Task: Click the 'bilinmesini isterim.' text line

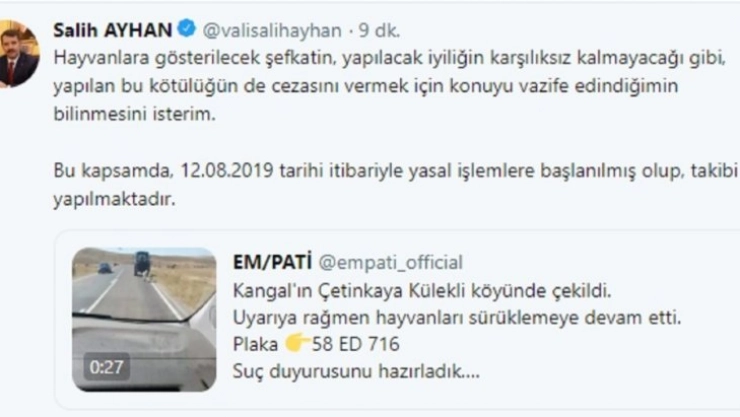Action: 135,114
